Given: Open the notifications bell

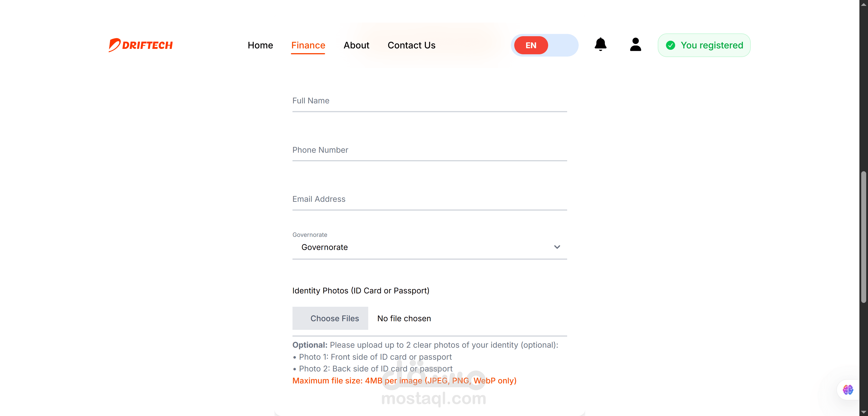Looking at the screenshot, I should [600, 45].
